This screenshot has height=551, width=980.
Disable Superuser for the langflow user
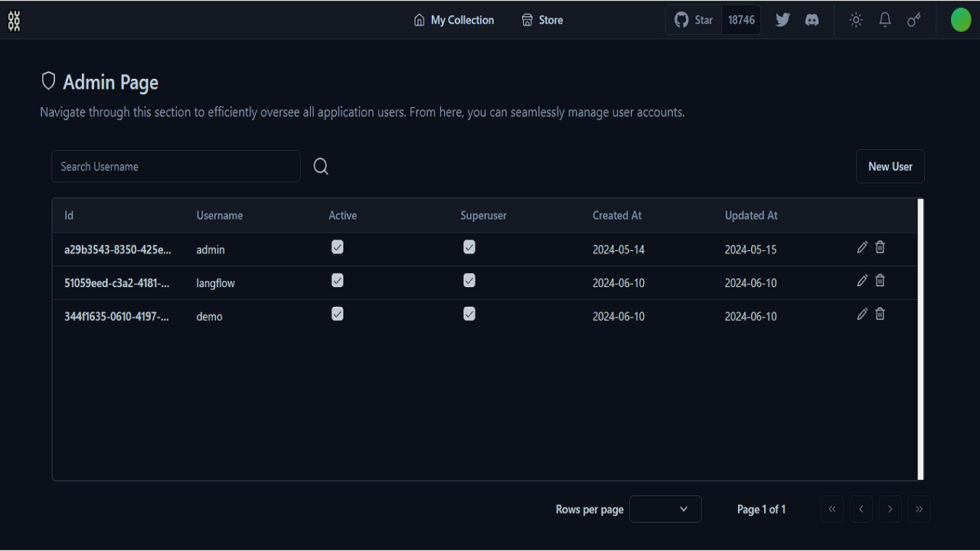point(469,280)
